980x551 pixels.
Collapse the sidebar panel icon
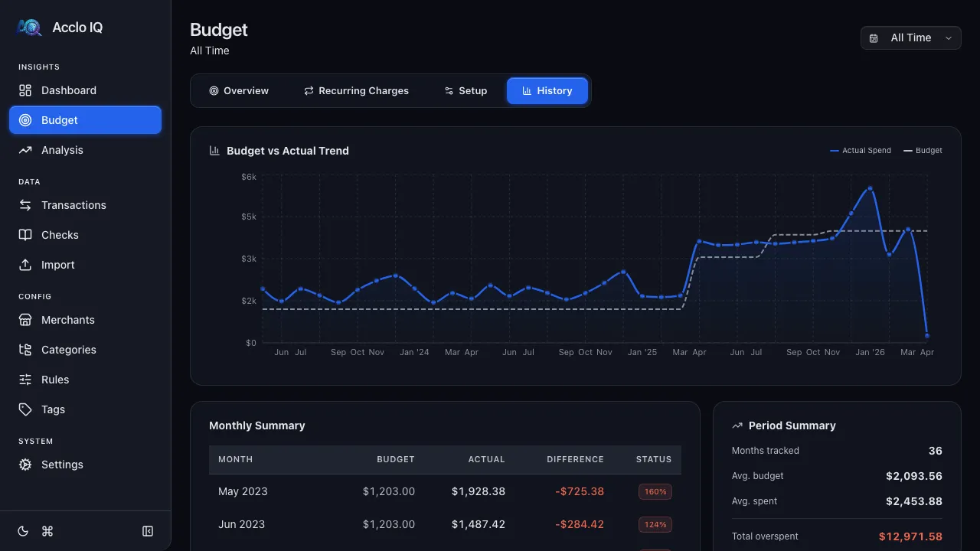click(x=148, y=531)
